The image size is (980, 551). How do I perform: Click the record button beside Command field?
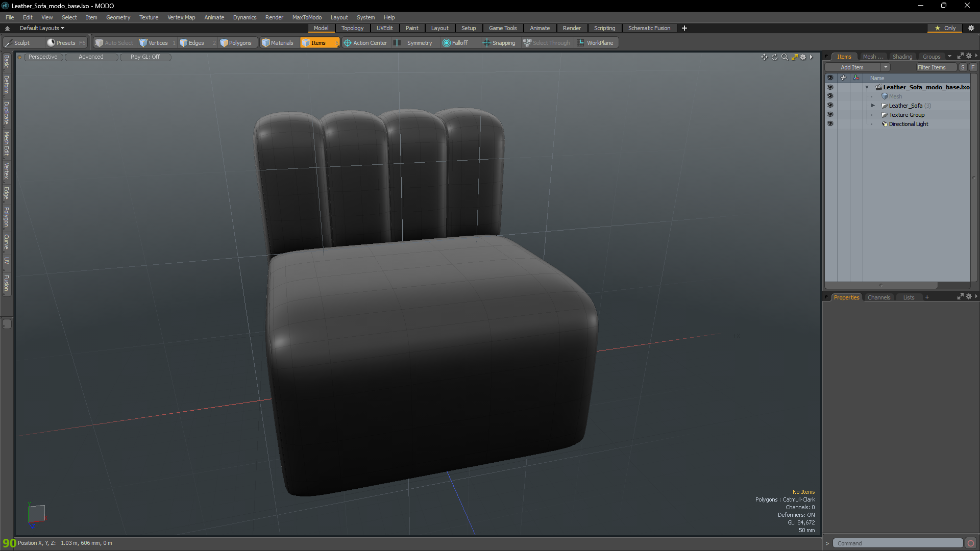[971, 543]
